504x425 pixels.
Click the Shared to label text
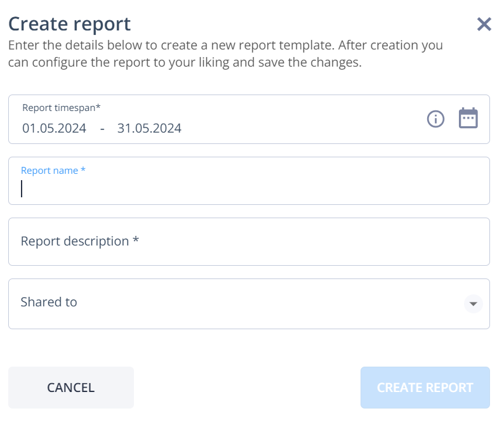(x=49, y=302)
